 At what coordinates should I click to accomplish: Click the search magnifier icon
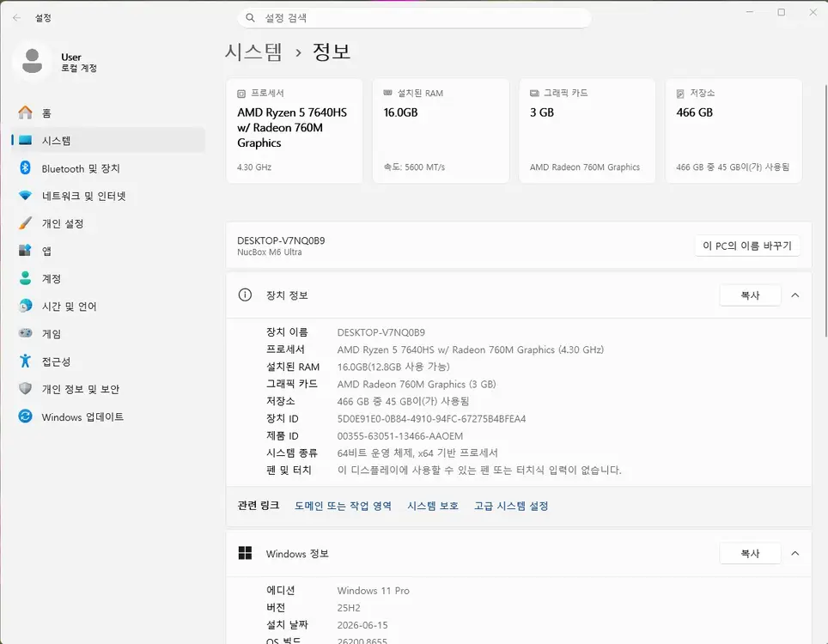click(x=250, y=18)
